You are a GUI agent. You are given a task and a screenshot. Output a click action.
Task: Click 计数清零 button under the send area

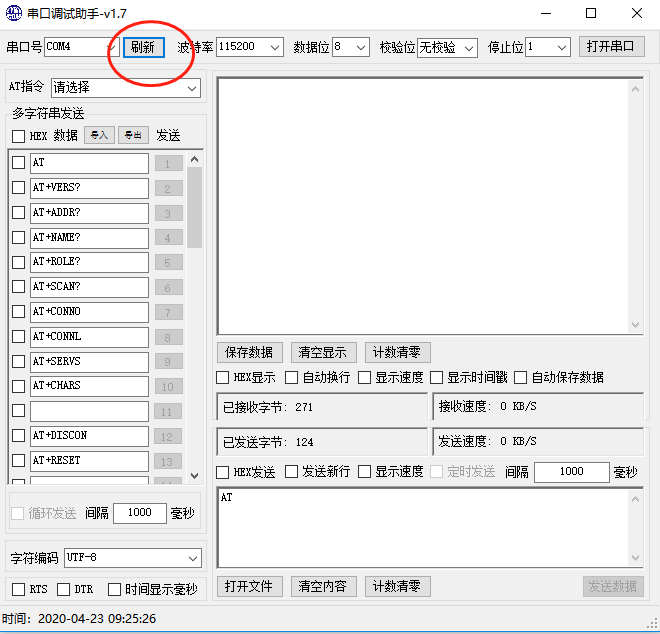click(x=397, y=586)
